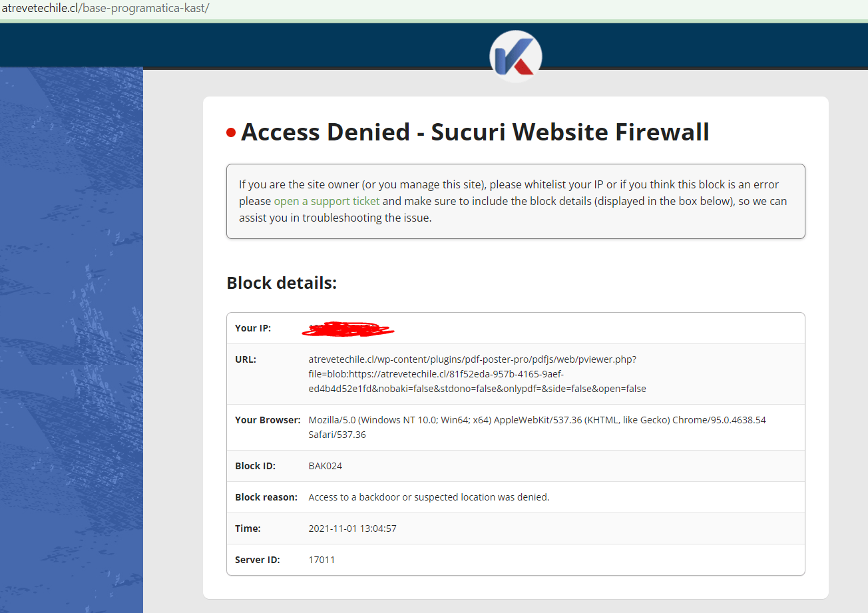
Task: Click the 17011 server ID value
Action: coord(322,560)
